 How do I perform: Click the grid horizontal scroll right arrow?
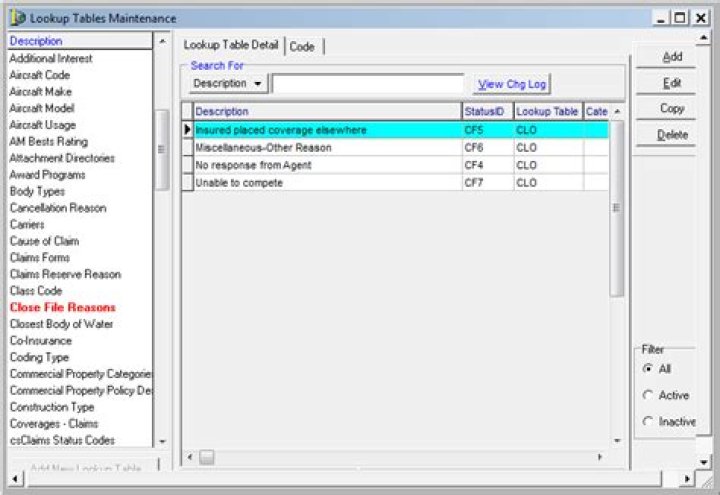click(600, 457)
